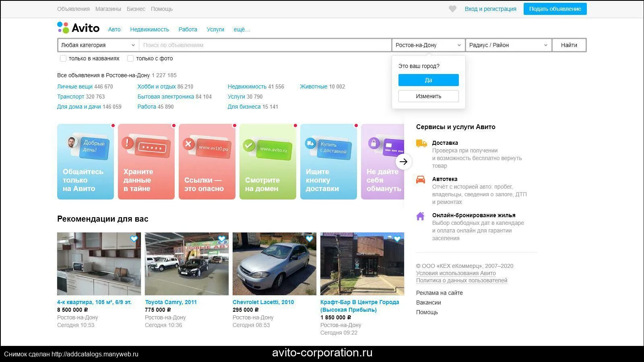The image size is (644, 362).
Task: Confirm city with Да button
Action: (429, 80)
